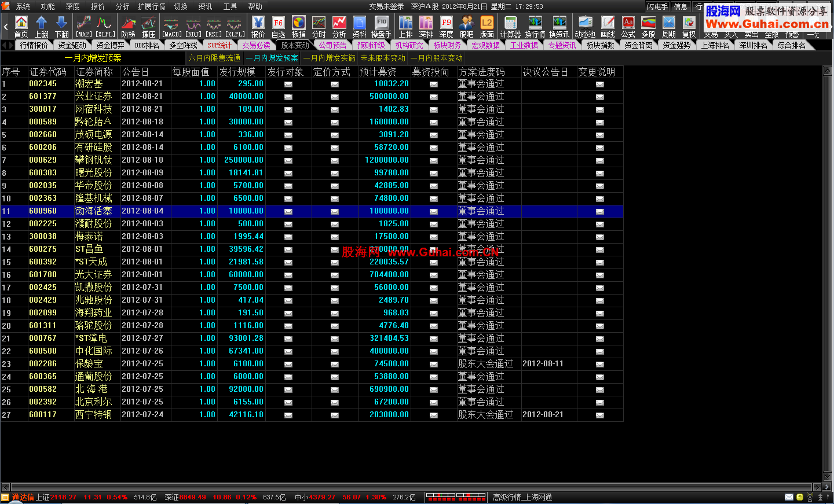This screenshot has width=834, height=504.
Task: Sort by the 公告日 column header
Action: point(136,72)
